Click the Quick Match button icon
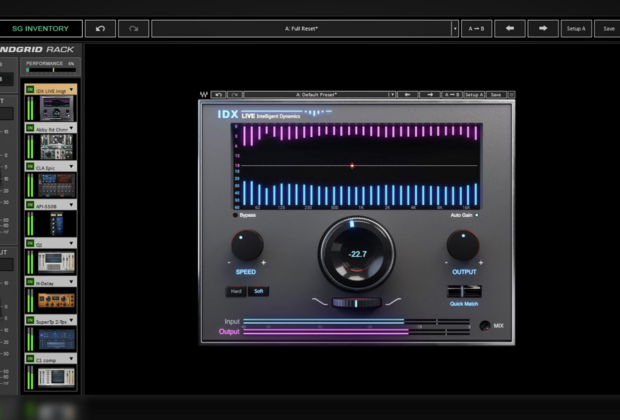Screen dimensions: 620x420 click(462, 292)
